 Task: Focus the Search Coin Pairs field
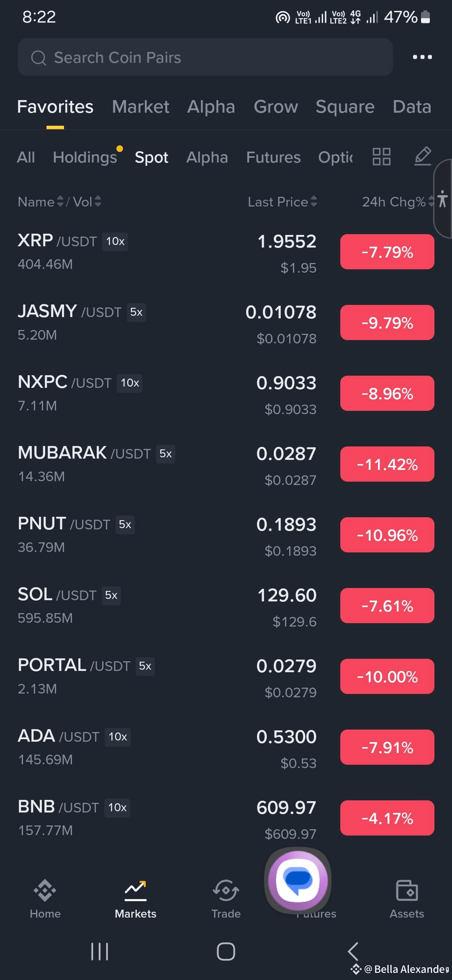point(205,57)
